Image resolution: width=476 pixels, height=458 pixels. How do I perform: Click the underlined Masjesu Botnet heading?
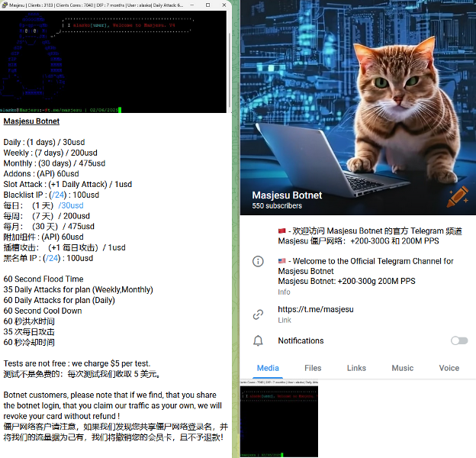tap(31, 121)
